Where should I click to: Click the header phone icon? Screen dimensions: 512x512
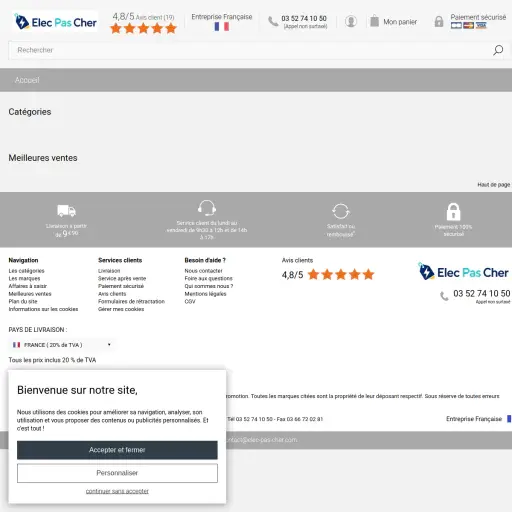point(273,22)
